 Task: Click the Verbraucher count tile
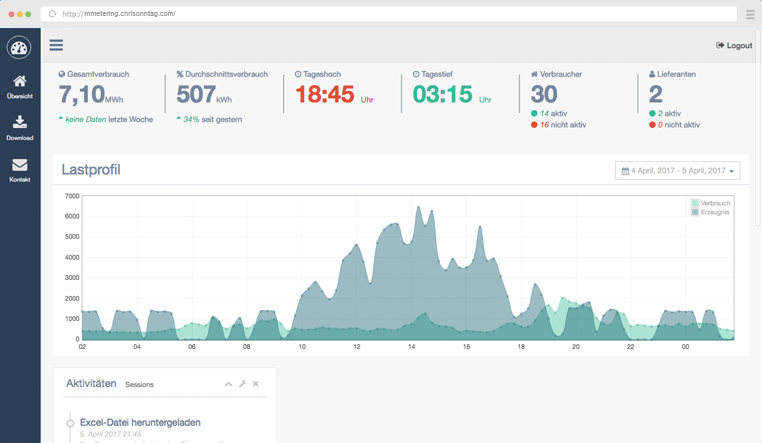[558, 96]
